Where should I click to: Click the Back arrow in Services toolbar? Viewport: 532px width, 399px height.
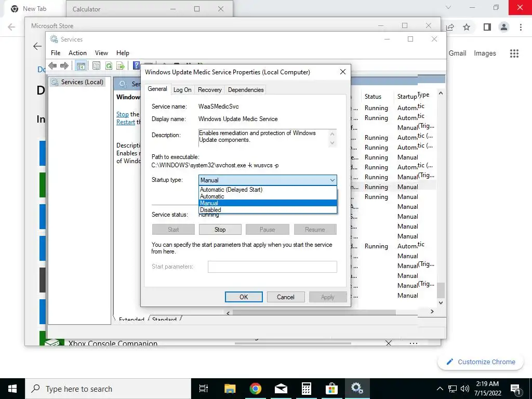[x=52, y=65]
